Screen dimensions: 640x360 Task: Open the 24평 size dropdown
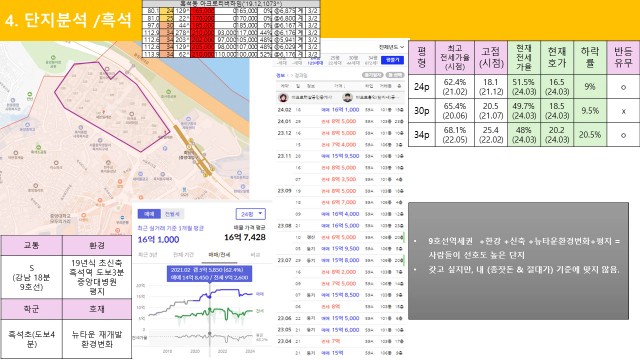coord(251,214)
